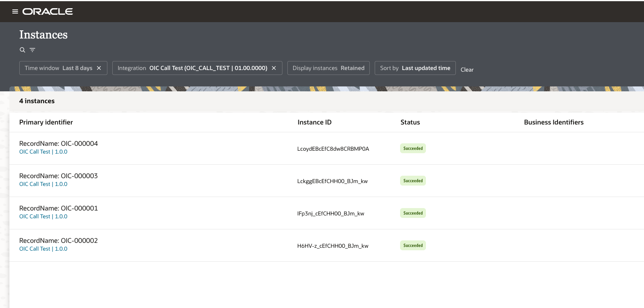Click instance ID H6HV-z_cEfCHH00_BJm_kw

[x=332, y=246]
